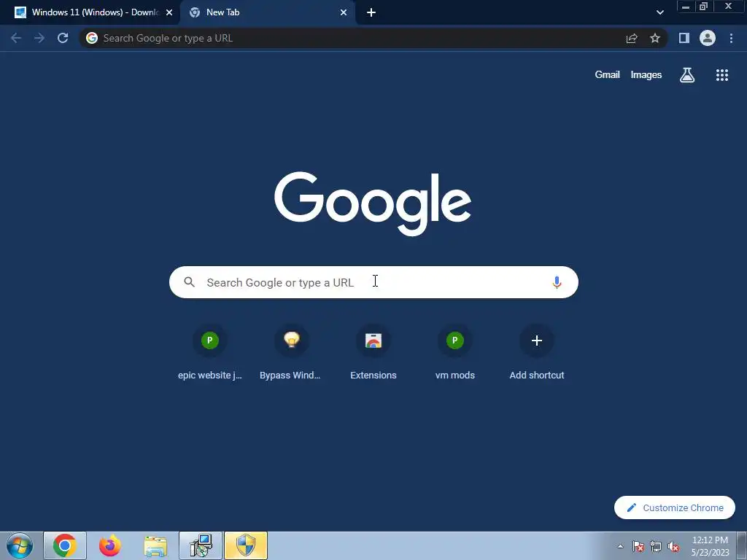This screenshot has width=747, height=560.
Task: Close the New Tab tab
Action: click(x=344, y=12)
